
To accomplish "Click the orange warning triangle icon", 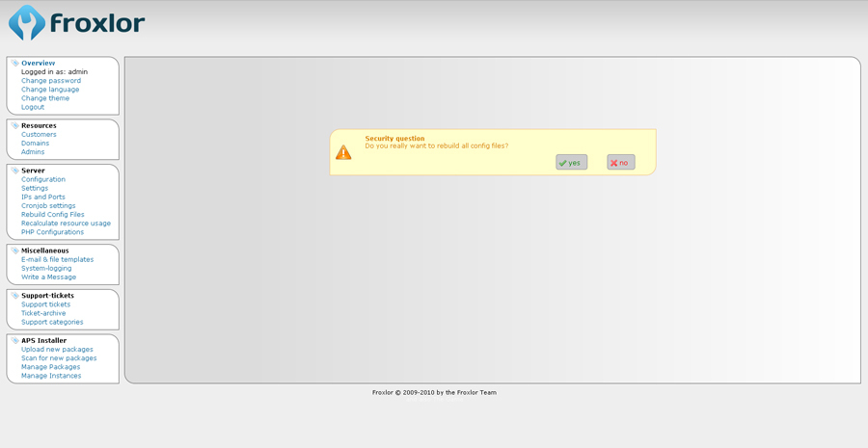I will [x=343, y=152].
